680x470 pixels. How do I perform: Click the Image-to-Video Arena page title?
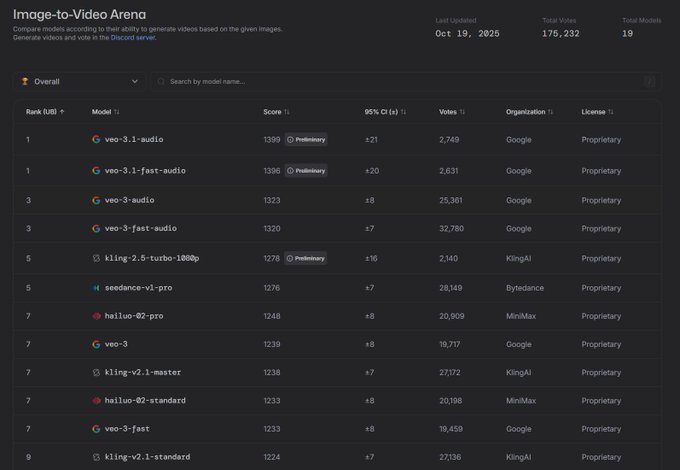coord(79,14)
